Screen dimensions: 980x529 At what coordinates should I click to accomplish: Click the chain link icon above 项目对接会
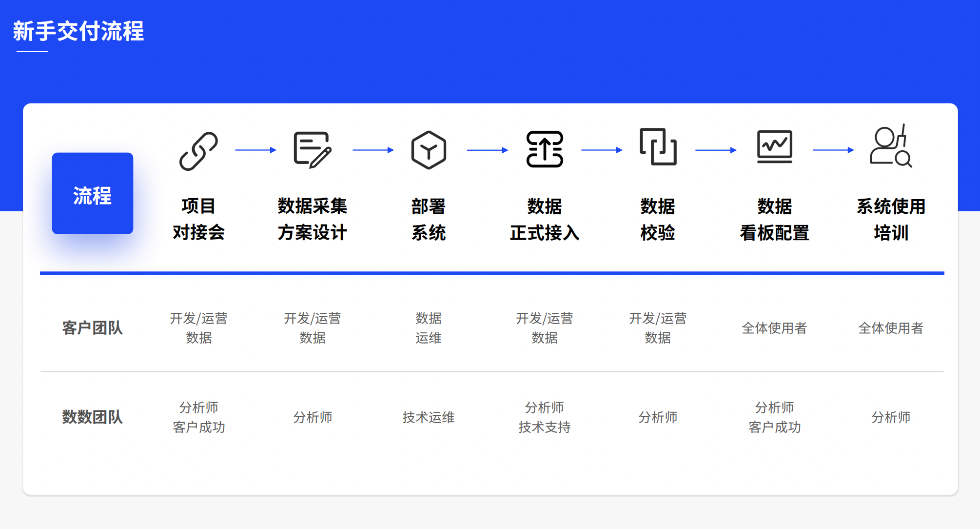coord(198,151)
